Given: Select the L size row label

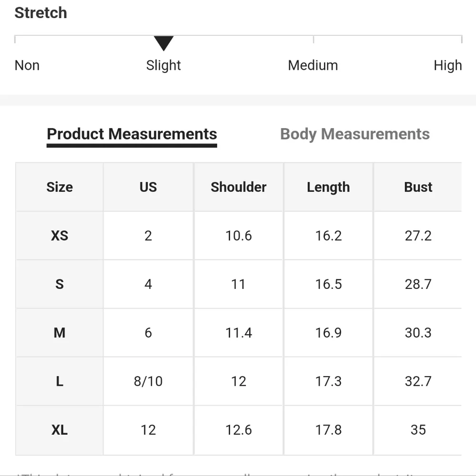Looking at the screenshot, I should 60,381.
